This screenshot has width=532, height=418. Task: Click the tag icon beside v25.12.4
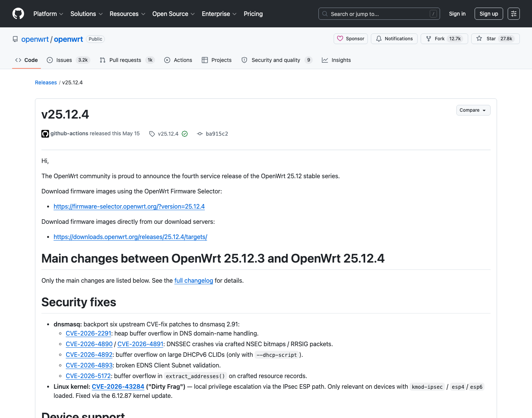coord(152,134)
